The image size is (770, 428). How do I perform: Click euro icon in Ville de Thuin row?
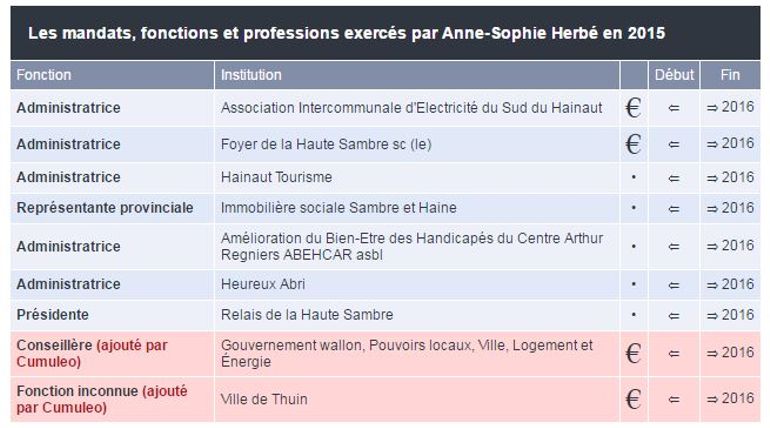pyautogui.click(x=633, y=399)
